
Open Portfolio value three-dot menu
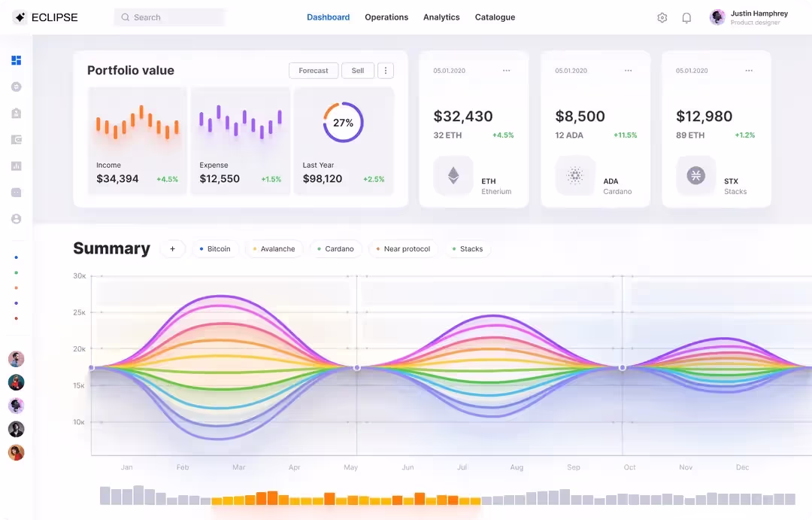(386, 71)
